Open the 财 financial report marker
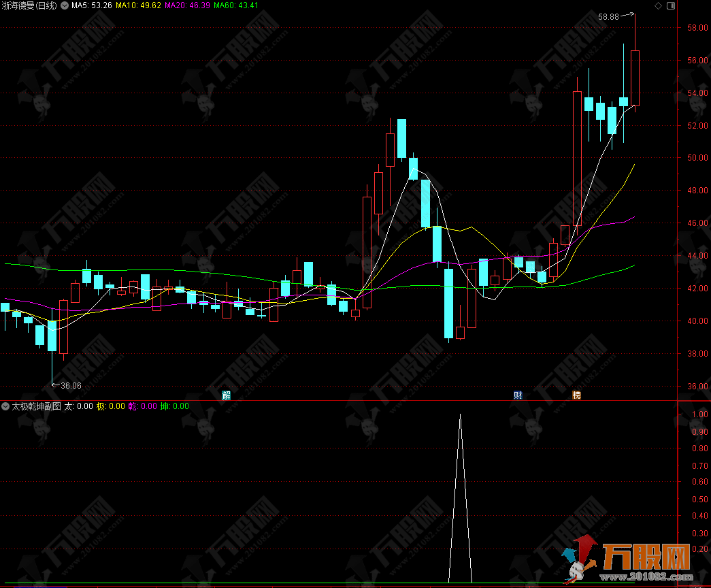This screenshot has width=711, height=588. click(x=518, y=395)
